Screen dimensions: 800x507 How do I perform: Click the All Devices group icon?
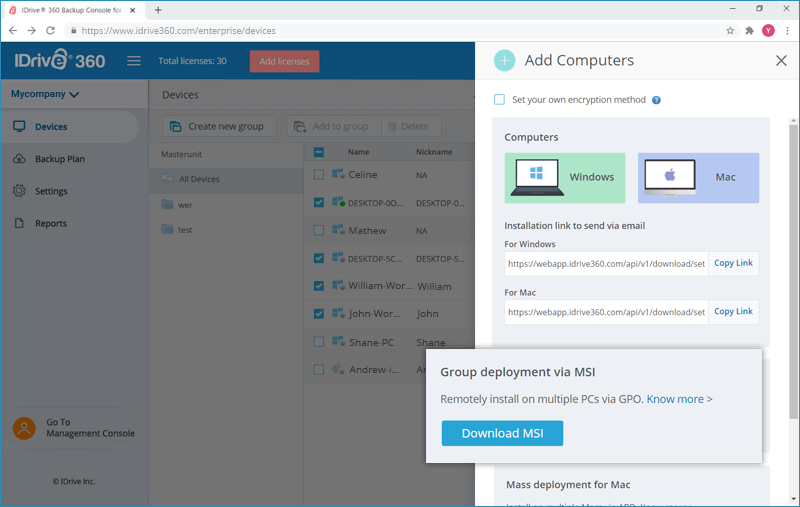(167, 179)
